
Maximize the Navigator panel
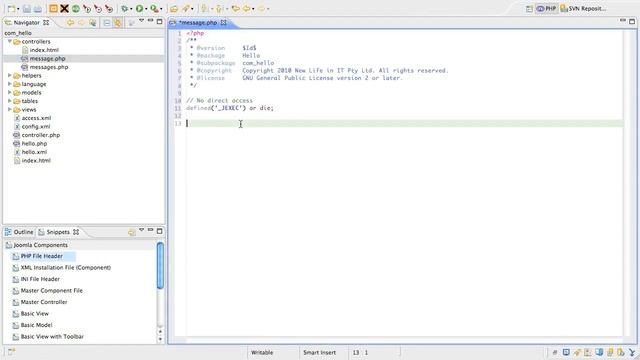tap(160, 21)
